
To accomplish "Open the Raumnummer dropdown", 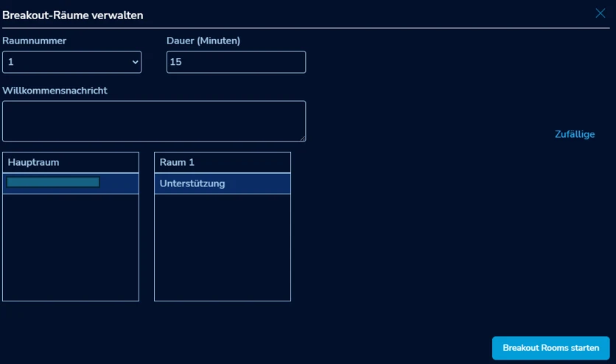I will (x=71, y=63).
